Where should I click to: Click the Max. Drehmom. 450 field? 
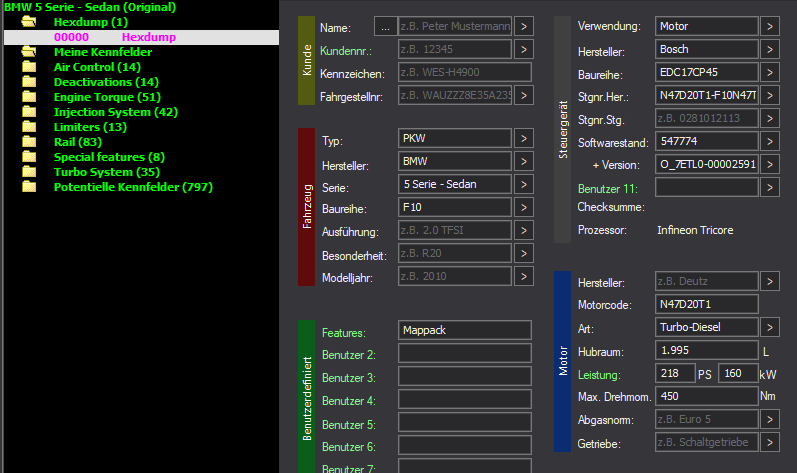pos(707,396)
